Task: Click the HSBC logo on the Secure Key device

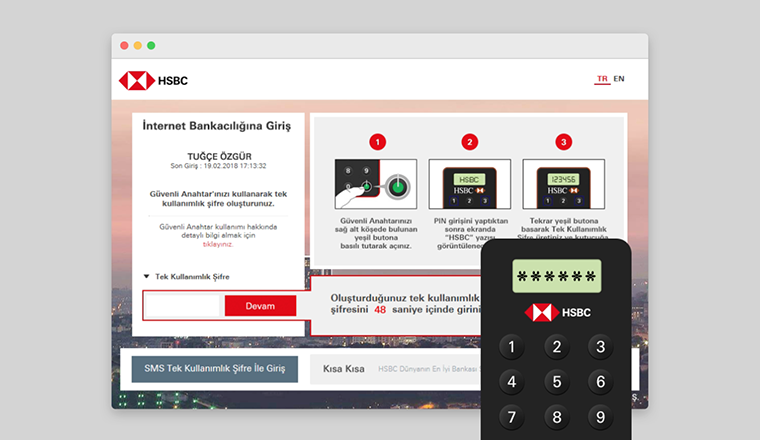Action: (557, 313)
